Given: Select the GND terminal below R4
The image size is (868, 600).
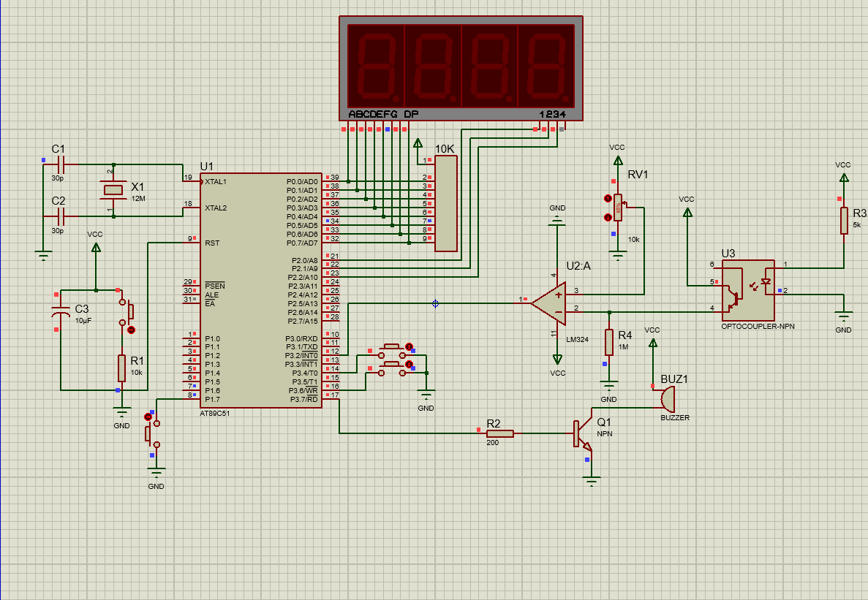Looking at the screenshot, I should click(x=609, y=386).
